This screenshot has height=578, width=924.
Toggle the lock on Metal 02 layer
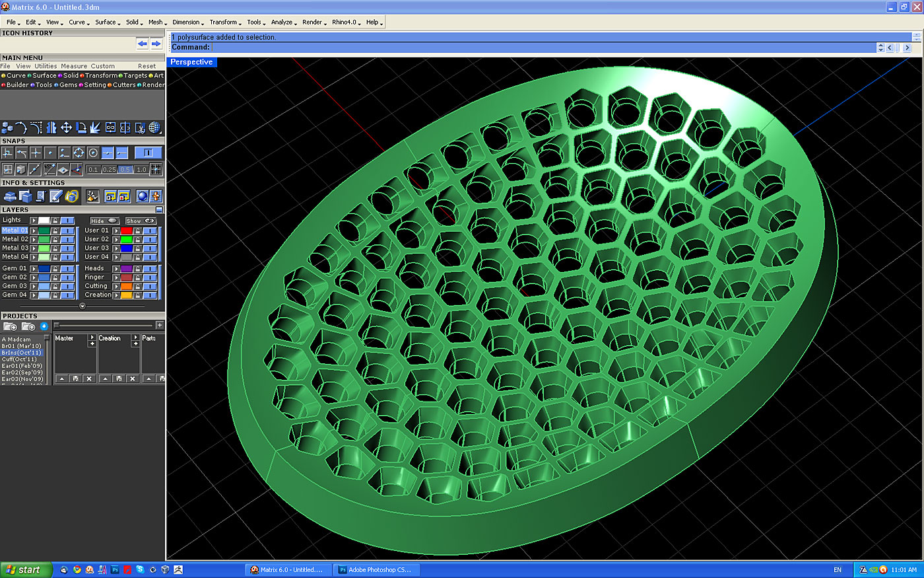[x=55, y=239]
